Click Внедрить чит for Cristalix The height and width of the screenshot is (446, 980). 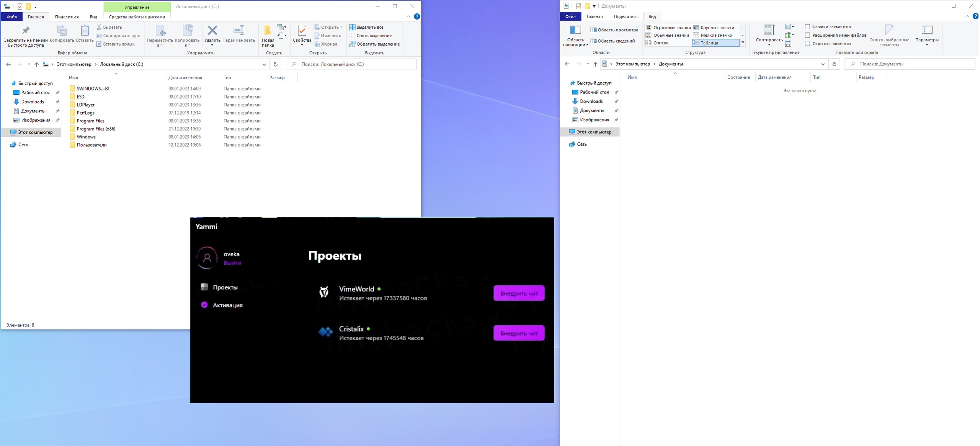coord(519,333)
